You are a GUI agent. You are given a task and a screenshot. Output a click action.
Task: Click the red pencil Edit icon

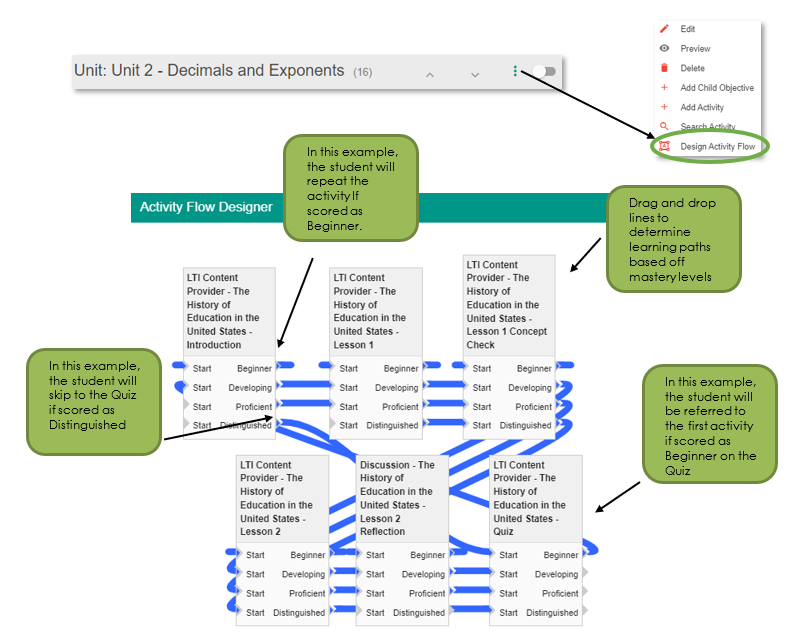tap(664, 29)
